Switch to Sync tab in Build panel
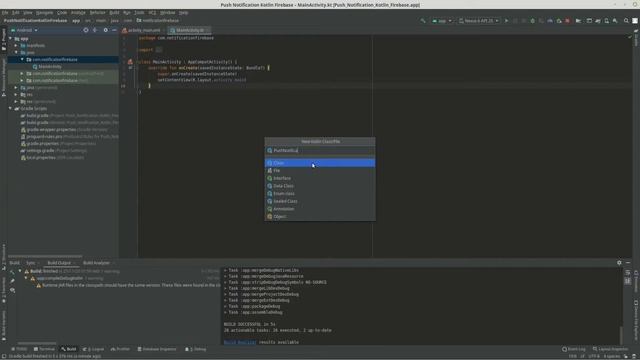 point(31,263)
